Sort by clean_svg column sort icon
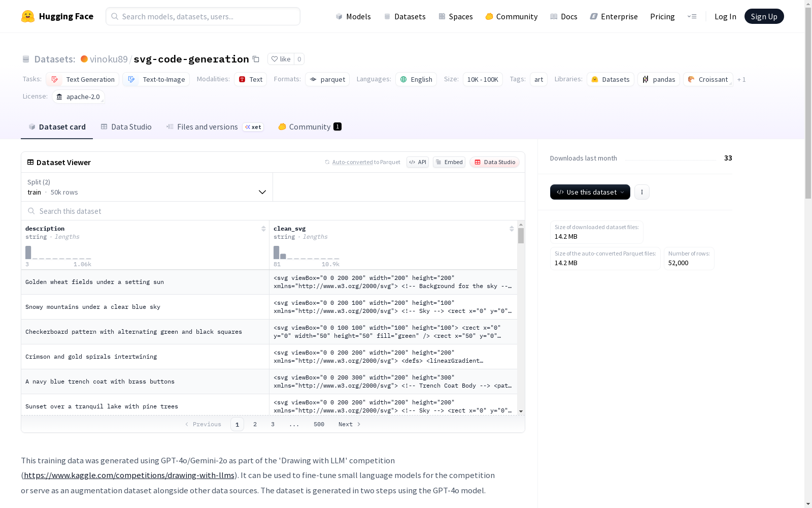This screenshot has height=508, width=812. tap(512, 229)
